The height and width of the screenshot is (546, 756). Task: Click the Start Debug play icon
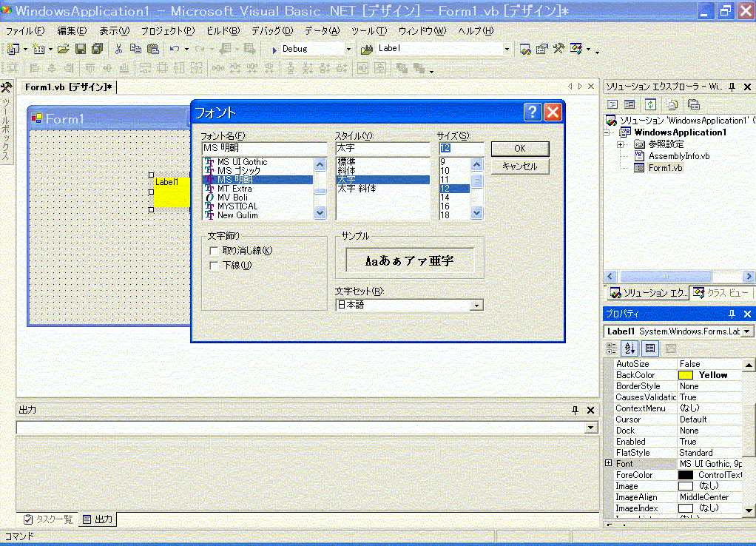[x=274, y=50]
